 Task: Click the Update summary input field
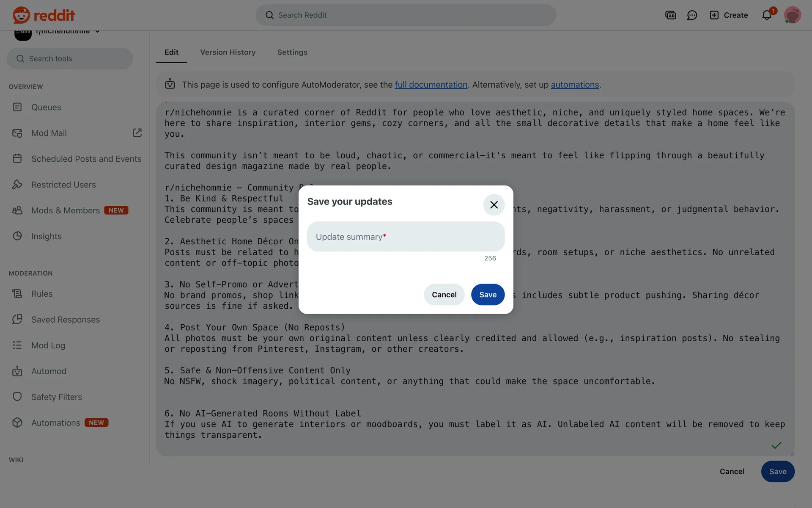point(406,237)
